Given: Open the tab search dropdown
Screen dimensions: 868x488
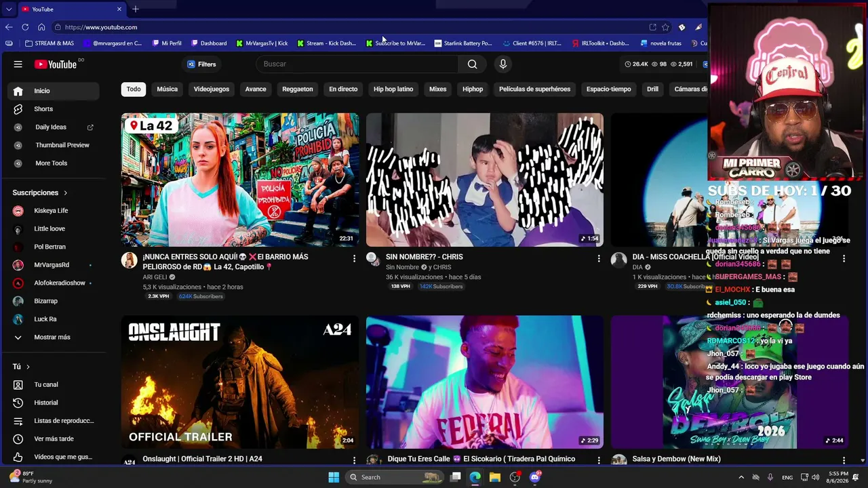Looking at the screenshot, I should coord(9,9).
